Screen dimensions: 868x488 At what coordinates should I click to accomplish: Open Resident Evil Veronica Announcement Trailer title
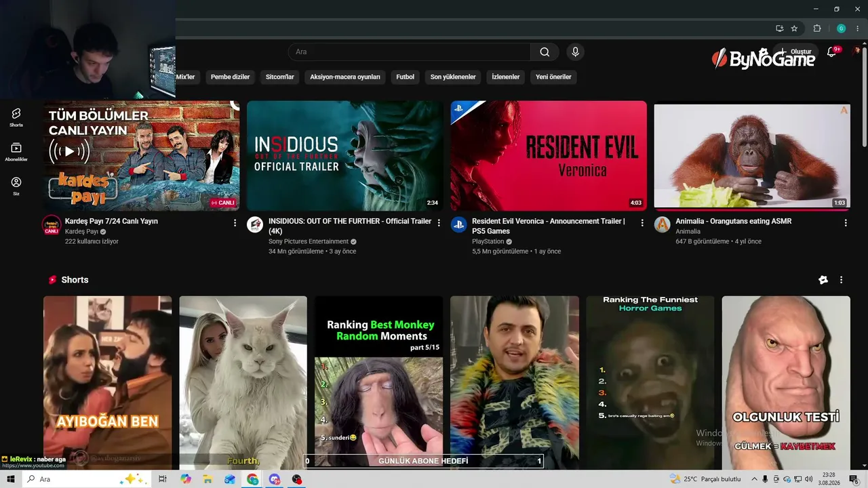(x=549, y=226)
